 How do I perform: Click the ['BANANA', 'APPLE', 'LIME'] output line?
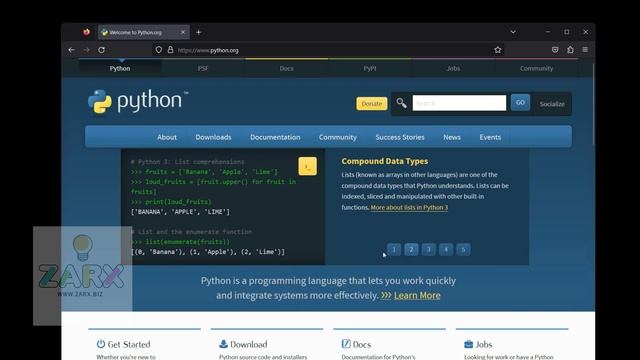coord(180,212)
